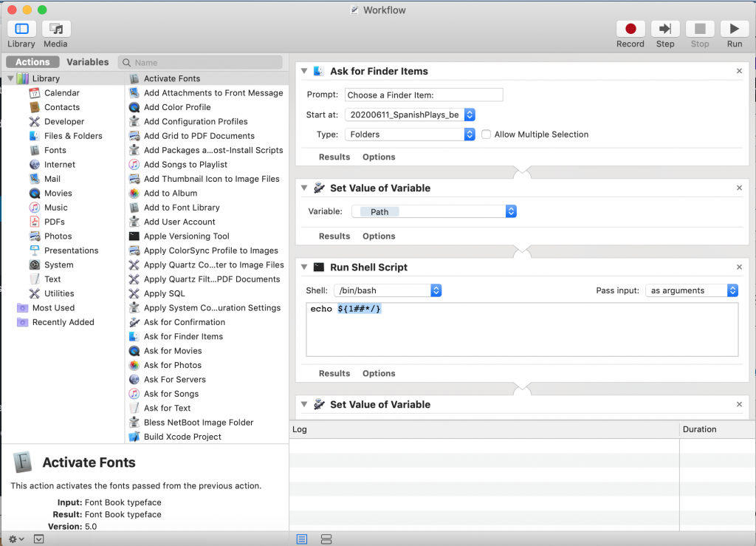The height and width of the screenshot is (546, 756).
Task: Collapse the Run Shell Script action
Action: point(304,267)
